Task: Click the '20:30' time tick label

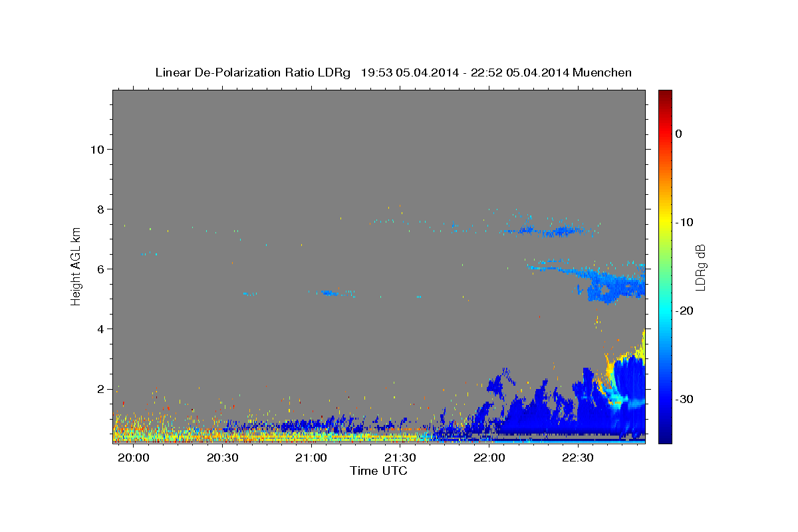Action: pos(222,458)
